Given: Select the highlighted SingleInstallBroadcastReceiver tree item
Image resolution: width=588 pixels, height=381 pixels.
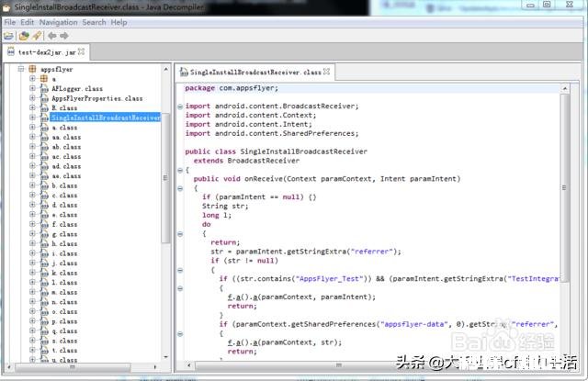Looking at the screenshot, I should coord(106,118).
